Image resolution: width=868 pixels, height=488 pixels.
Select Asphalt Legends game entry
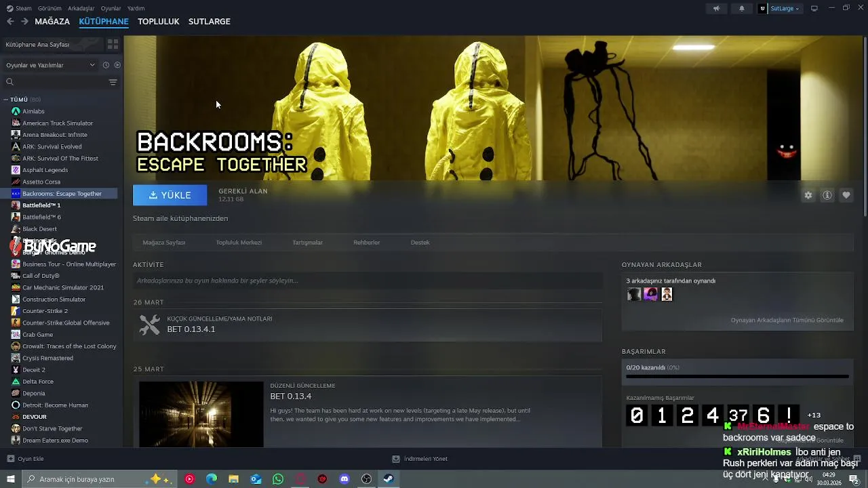(x=45, y=170)
